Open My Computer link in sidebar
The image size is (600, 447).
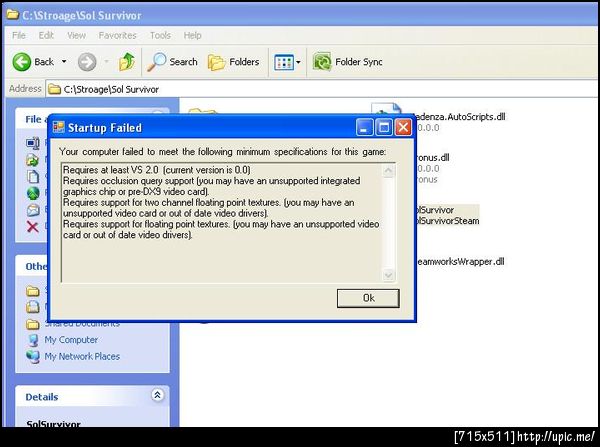[71, 340]
